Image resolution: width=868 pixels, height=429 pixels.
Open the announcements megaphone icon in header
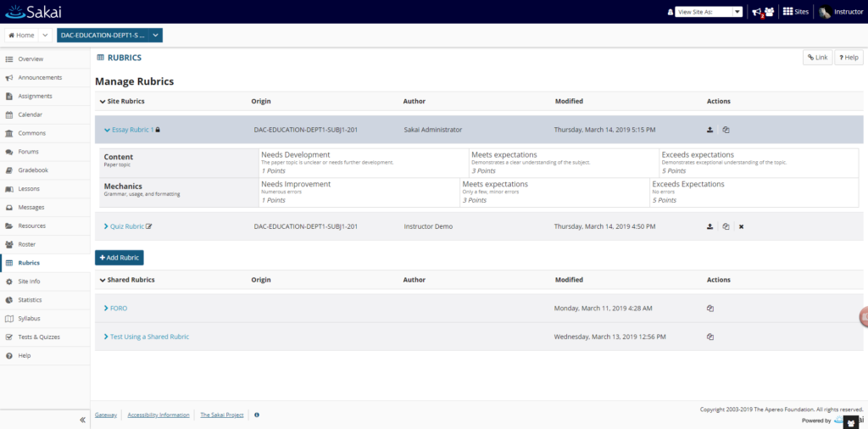click(757, 12)
